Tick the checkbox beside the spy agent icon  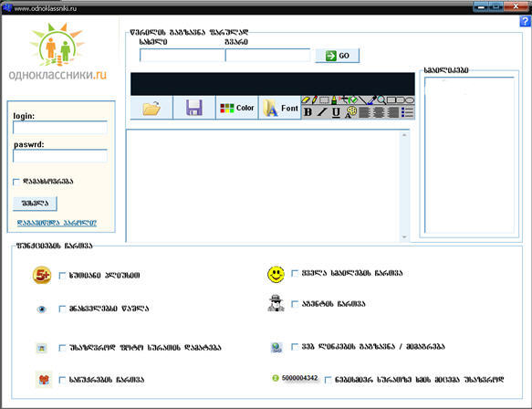coord(295,304)
